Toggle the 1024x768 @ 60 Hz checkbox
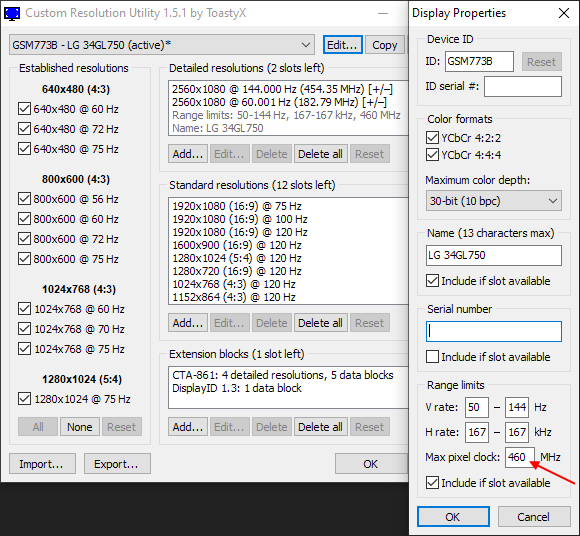 [x=24, y=309]
